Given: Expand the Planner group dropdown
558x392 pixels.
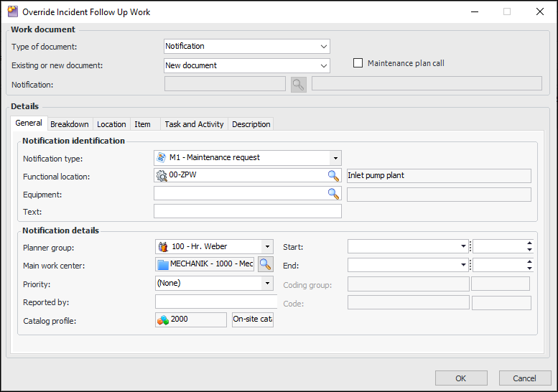Looking at the screenshot, I should click(267, 246).
